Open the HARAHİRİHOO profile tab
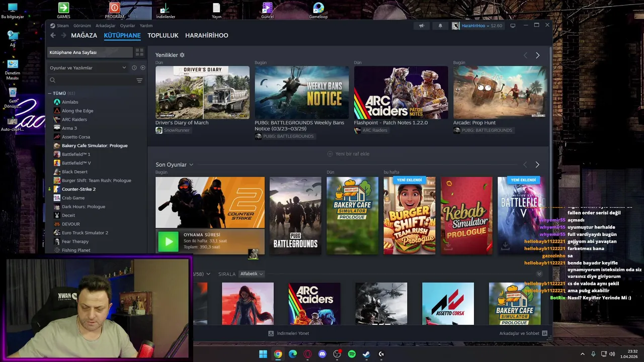Image resolution: width=644 pixels, height=362 pixels. 207,36
